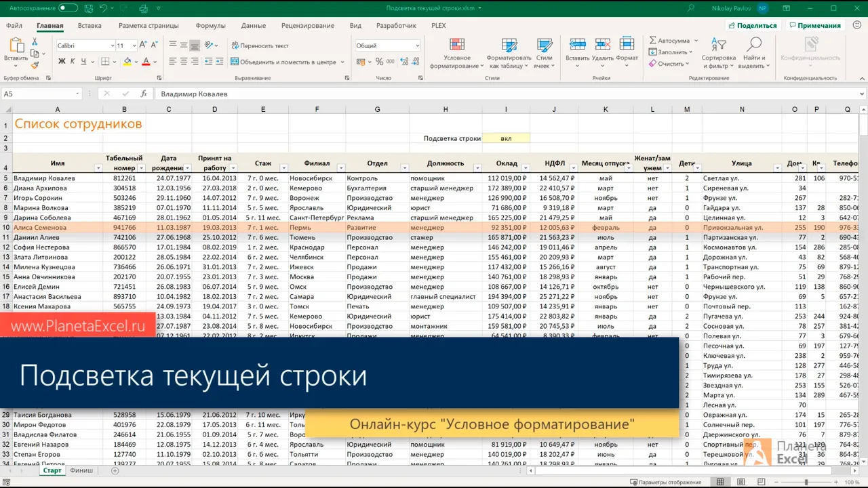Toggle Переносить текст wrap text
This screenshot has height=488, width=868.
coord(260,45)
